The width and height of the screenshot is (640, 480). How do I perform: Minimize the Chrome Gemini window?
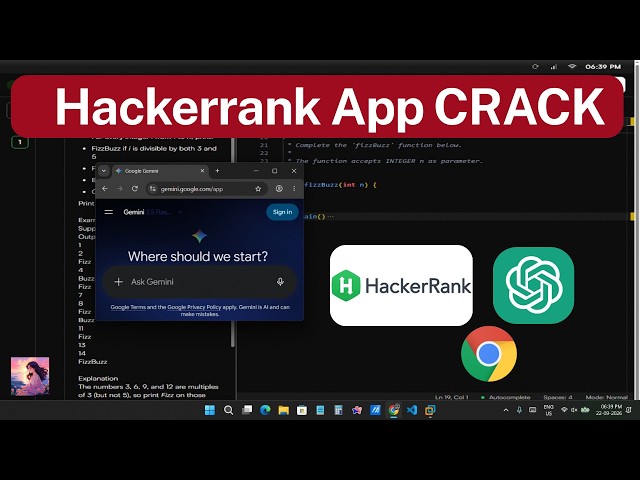click(x=256, y=171)
